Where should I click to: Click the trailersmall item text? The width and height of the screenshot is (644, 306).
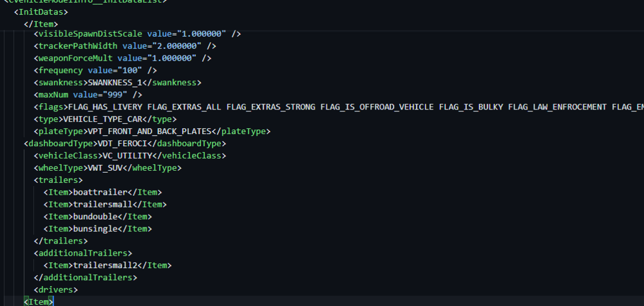[x=102, y=205]
